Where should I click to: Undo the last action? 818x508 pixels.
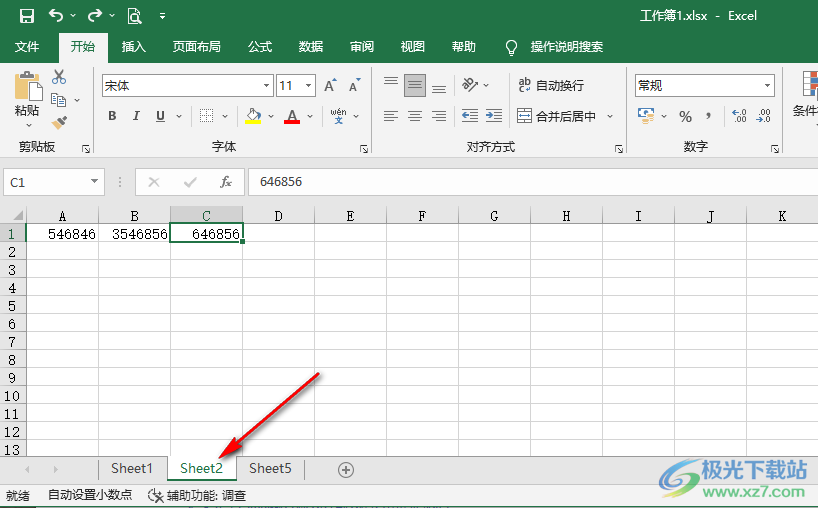click(56, 16)
